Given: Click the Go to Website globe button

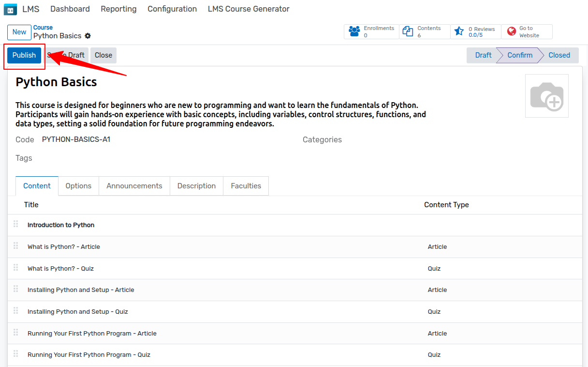Looking at the screenshot, I should coord(527,31).
